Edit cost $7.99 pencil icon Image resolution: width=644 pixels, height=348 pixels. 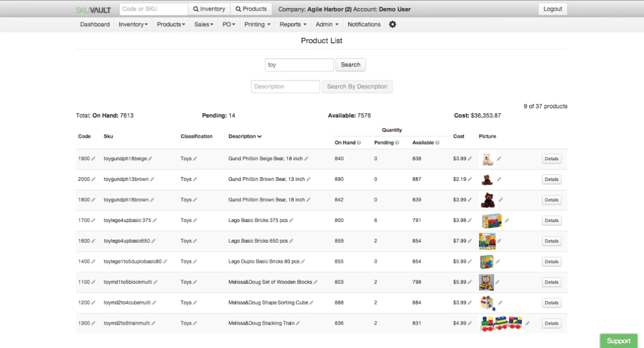(470, 241)
